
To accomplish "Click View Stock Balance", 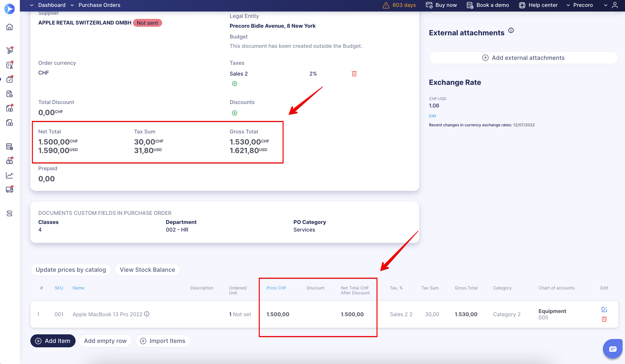I will 147,270.
